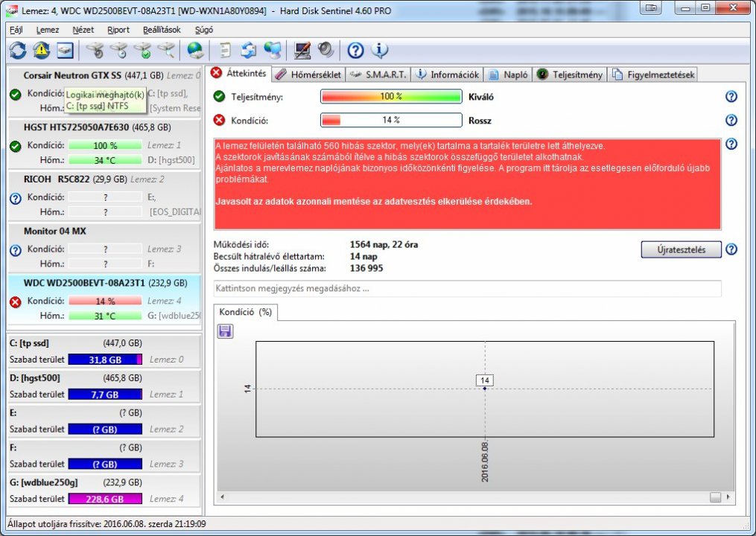Click the 228,6 GB free space bar
Screen dimensions: 756x536
(x=105, y=499)
